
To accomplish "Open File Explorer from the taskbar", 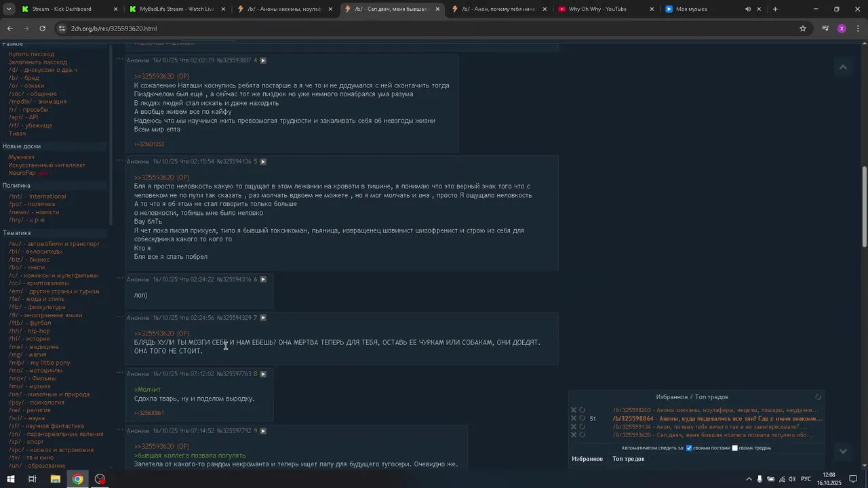I will 56,479.
